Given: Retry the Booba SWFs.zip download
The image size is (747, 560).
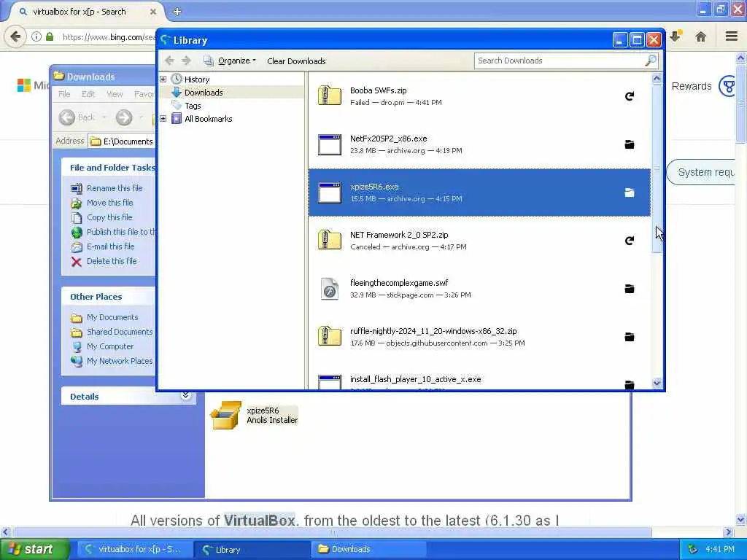Looking at the screenshot, I should 630,96.
